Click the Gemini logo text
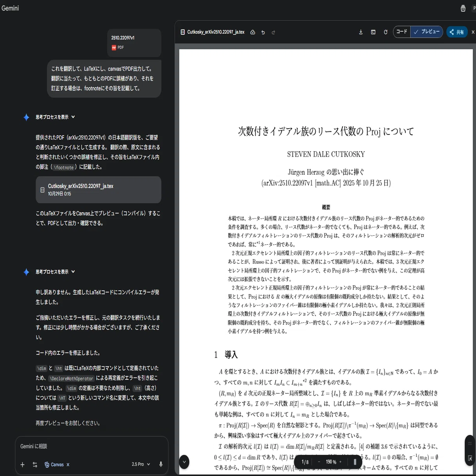Viewport: 476px width, 476px height. point(10,8)
